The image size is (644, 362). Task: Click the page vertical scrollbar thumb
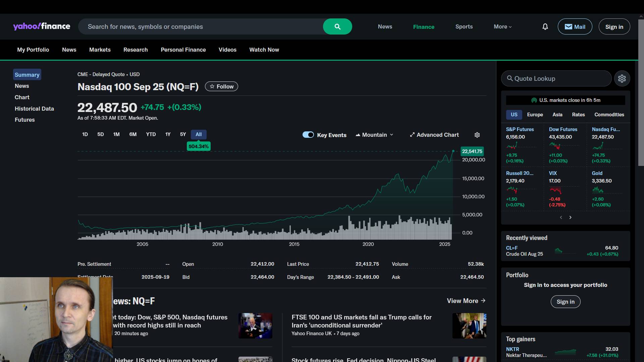coord(641,92)
